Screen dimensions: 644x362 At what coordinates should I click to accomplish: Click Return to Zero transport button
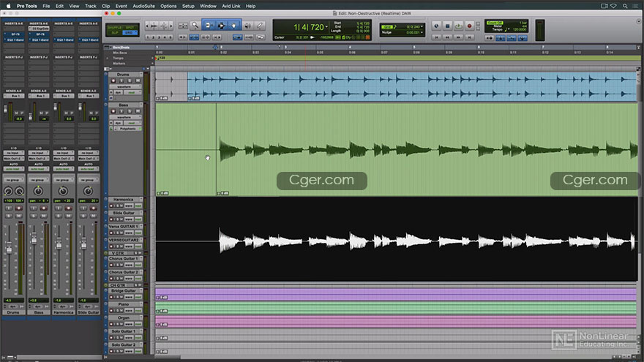(437, 37)
